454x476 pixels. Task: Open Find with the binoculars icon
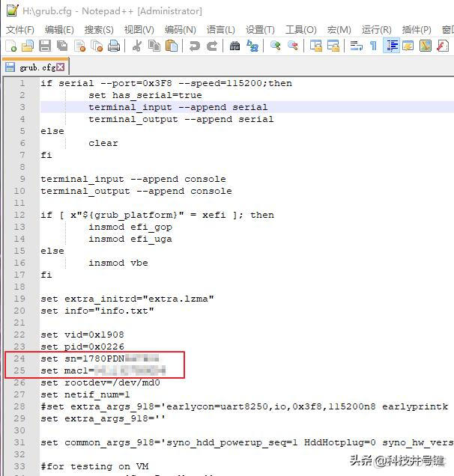point(234,46)
